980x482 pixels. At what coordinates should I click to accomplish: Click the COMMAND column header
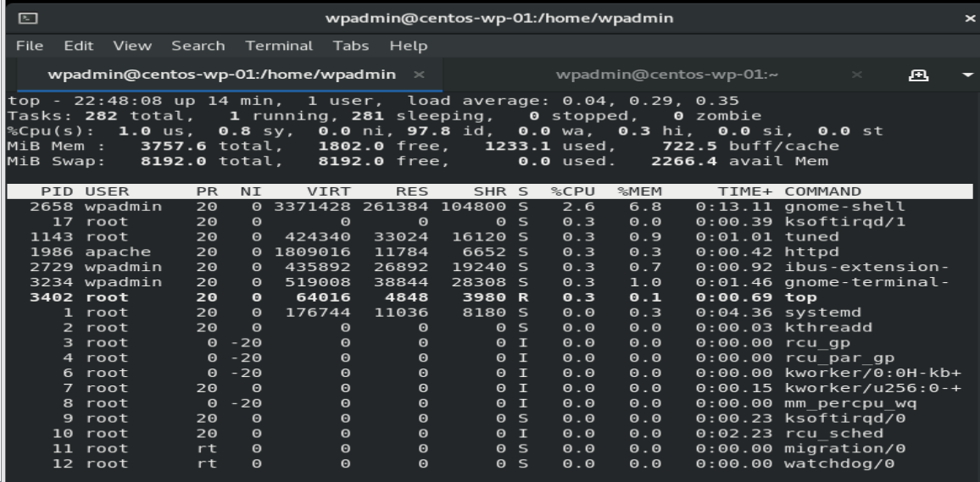(821, 192)
